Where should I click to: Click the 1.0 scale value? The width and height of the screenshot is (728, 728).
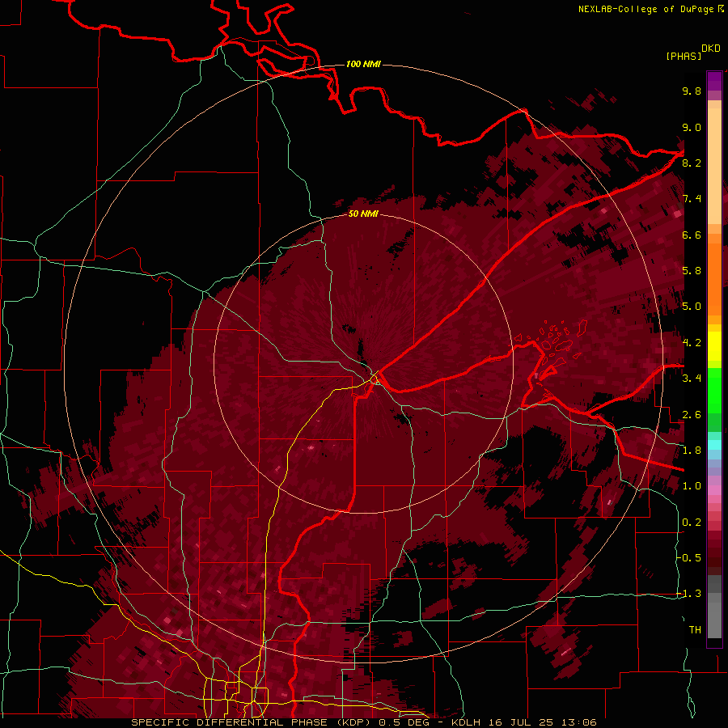click(x=692, y=486)
